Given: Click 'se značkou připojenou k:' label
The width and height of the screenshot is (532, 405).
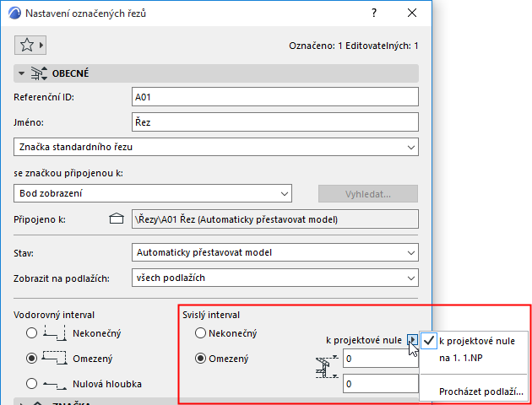Looking at the screenshot, I should point(68,173).
